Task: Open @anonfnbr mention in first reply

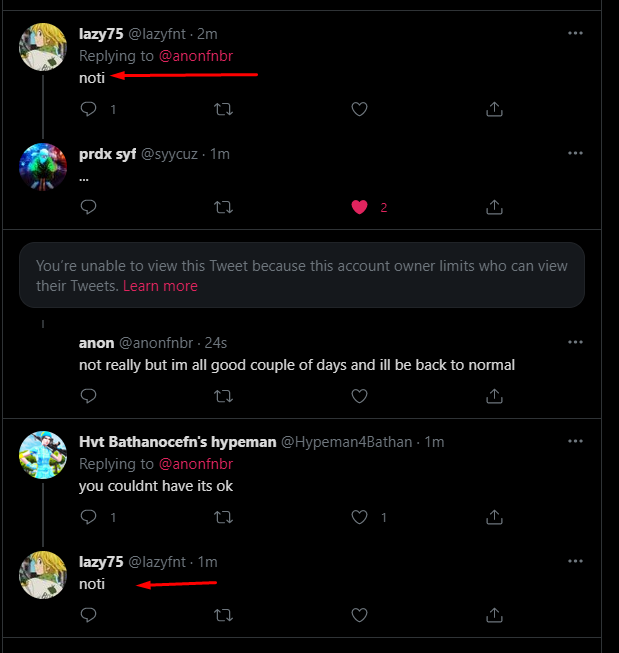Action: (196, 56)
